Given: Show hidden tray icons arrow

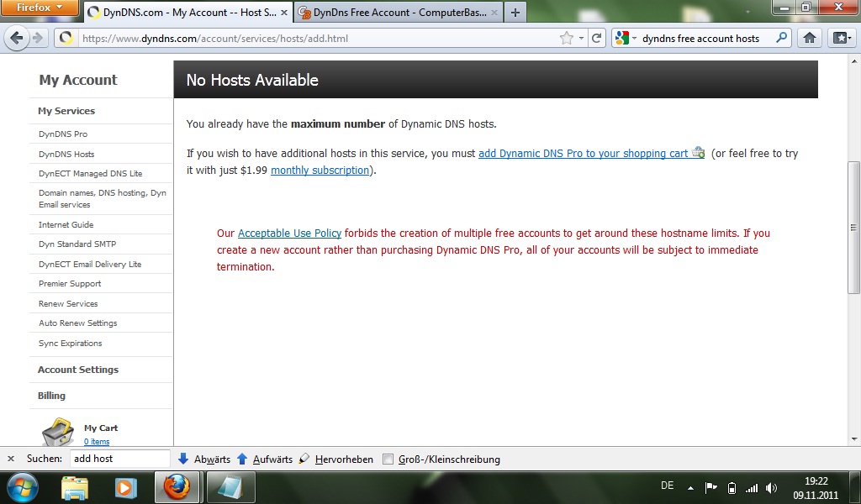Looking at the screenshot, I should pos(690,487).
